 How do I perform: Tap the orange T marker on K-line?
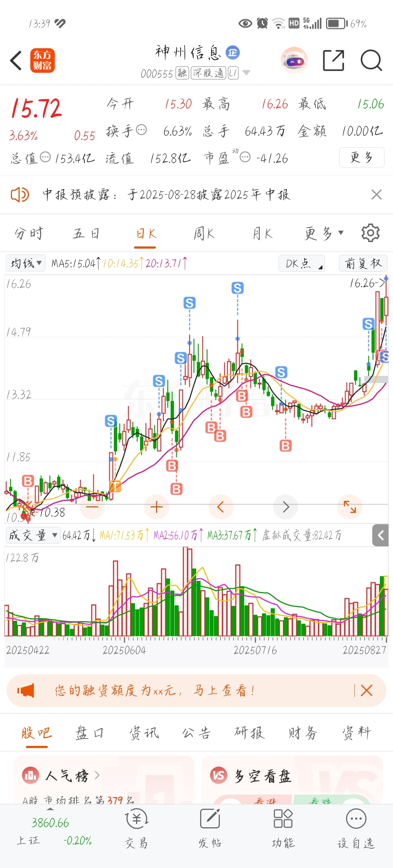pyautogui.click(x=115, y=486)
